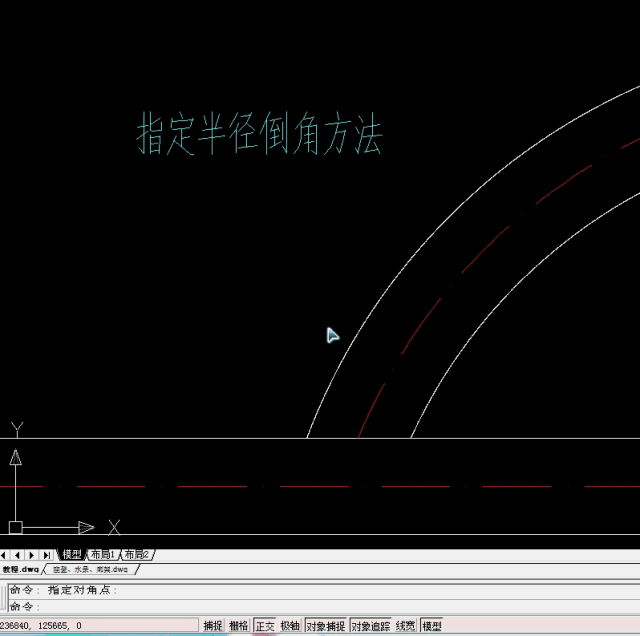Select the inner white arc
Viewport: 640px width, 636px height.
[x=498, y=304]
